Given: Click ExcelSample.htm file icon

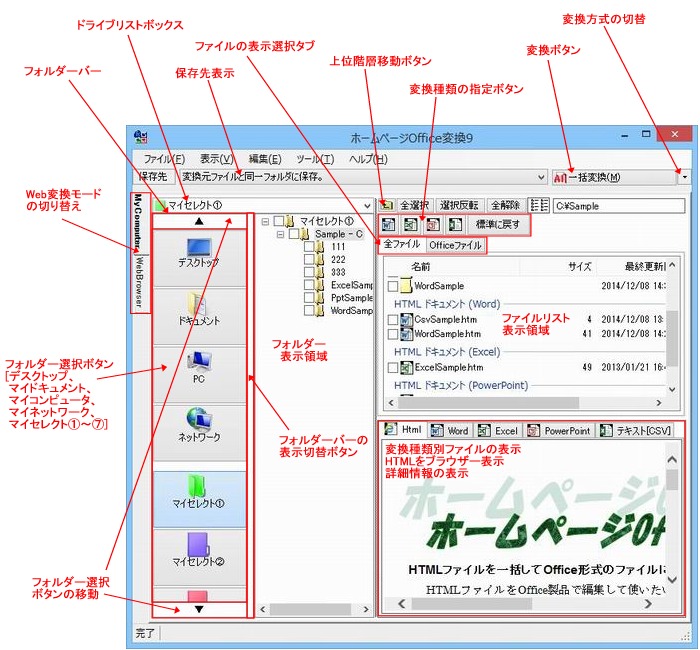Looking at the screenshot, I should 406,367.
